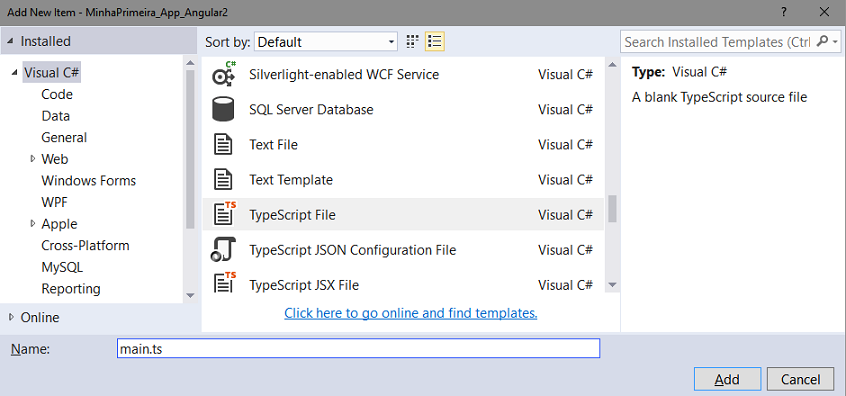Open the go online find templates link
This screenshot has width=846, height=396.
tap(411, 313)
